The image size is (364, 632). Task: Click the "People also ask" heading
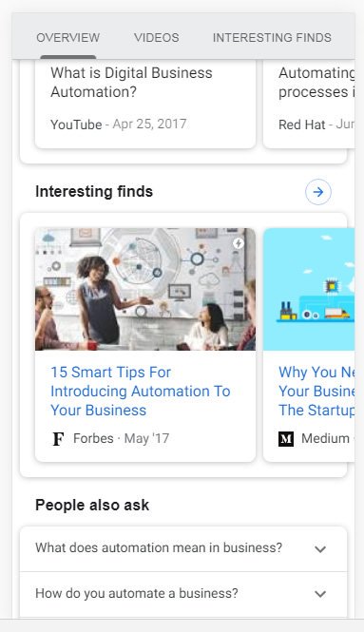click(92, 505)
